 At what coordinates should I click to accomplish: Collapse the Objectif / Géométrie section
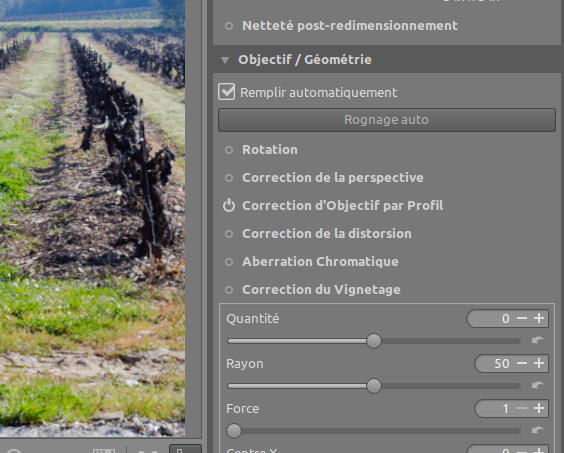point(225,60)
